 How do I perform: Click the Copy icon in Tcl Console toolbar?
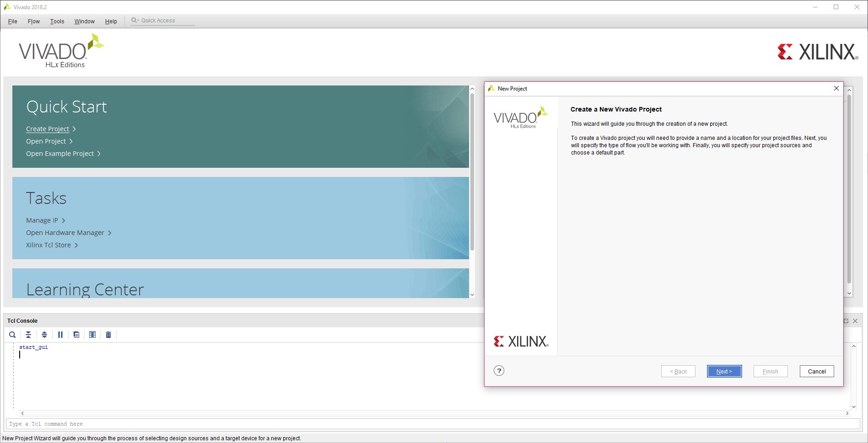[76, 335]
